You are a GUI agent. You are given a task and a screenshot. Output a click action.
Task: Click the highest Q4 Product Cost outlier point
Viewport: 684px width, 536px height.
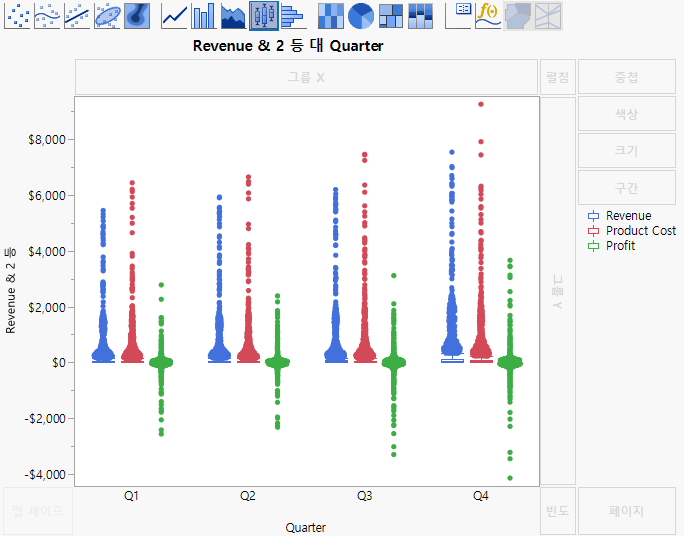481,104
